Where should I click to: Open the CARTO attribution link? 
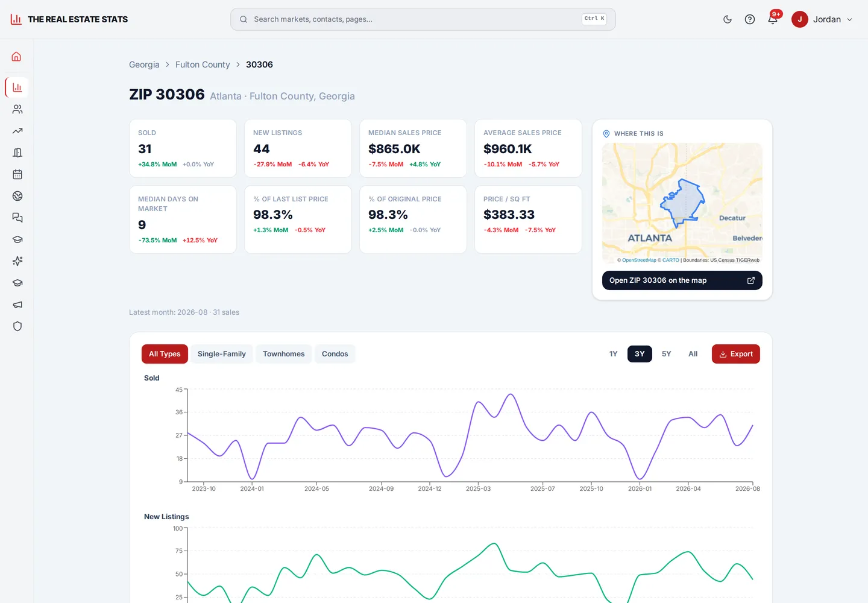[x=671, y=260]
